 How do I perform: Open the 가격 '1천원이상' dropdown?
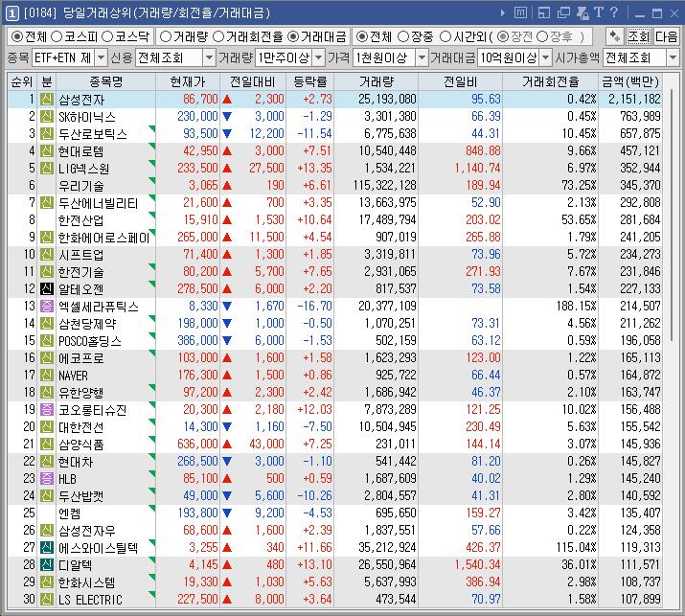422,57
